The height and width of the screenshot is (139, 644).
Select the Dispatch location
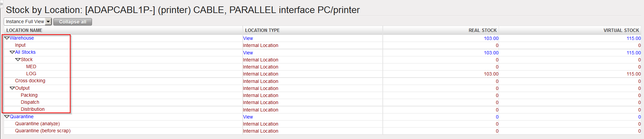pyautogui.click(x=30, y=102)
